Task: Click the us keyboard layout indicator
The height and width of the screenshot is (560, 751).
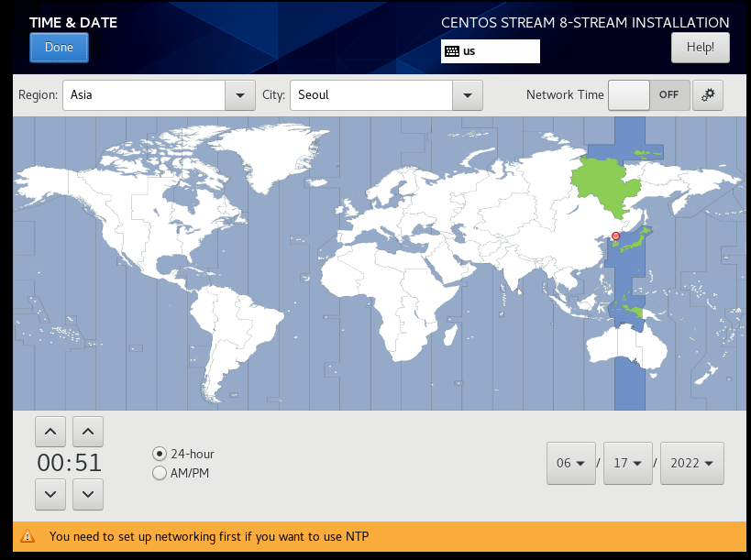Action: (490, 51)
